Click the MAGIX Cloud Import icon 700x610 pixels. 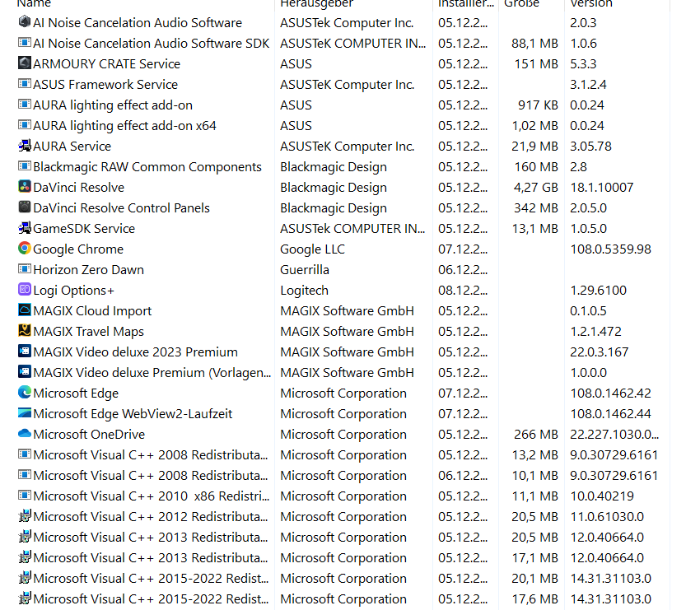[25, 310]
